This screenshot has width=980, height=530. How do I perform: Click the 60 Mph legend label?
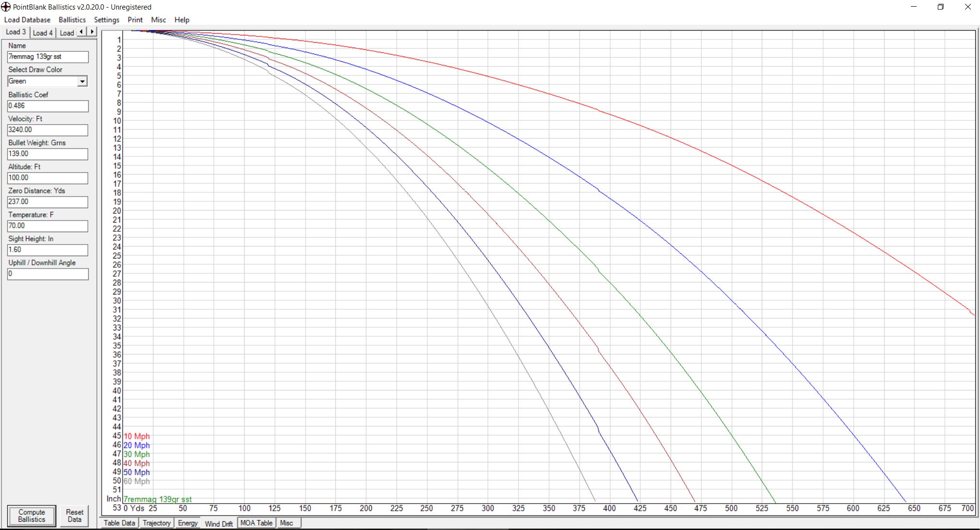click(137, 482)
